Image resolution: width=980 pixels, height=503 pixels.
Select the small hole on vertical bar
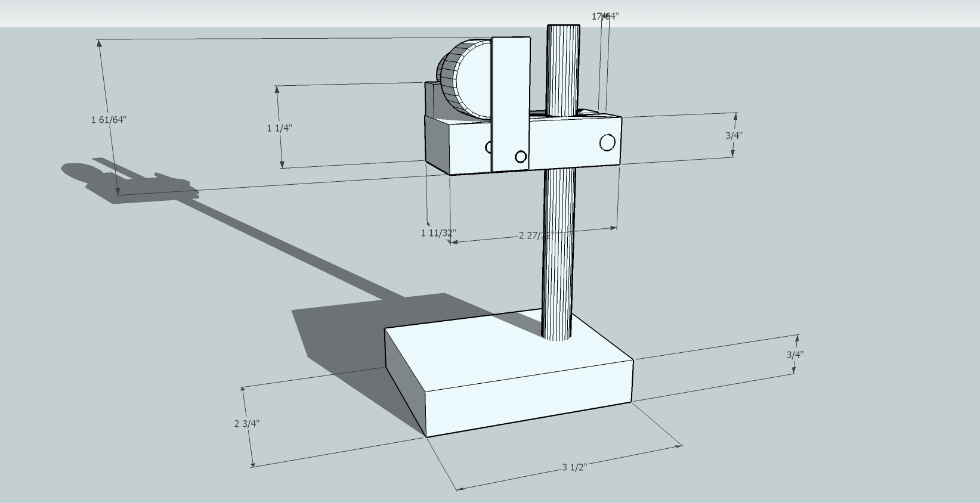(x=520, y=157)
